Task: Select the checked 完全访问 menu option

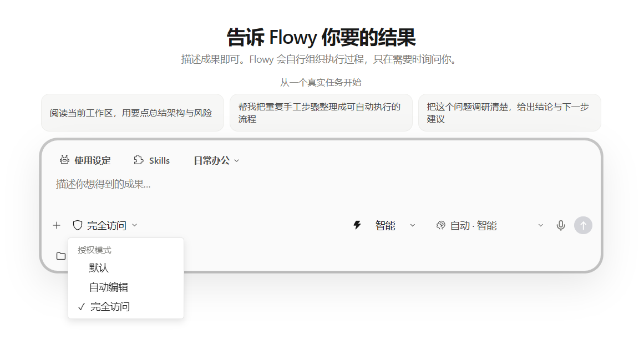Action: point(126,307)
